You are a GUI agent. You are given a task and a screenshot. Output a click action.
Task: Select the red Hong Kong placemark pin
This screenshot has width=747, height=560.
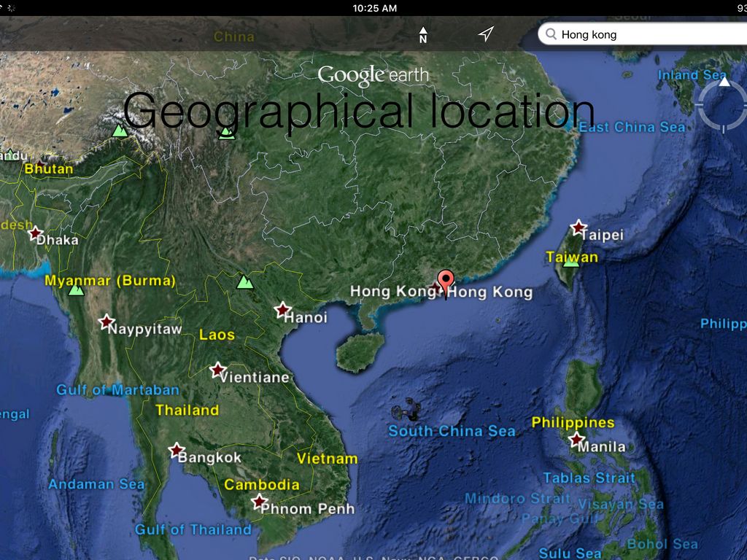(445, 281)
